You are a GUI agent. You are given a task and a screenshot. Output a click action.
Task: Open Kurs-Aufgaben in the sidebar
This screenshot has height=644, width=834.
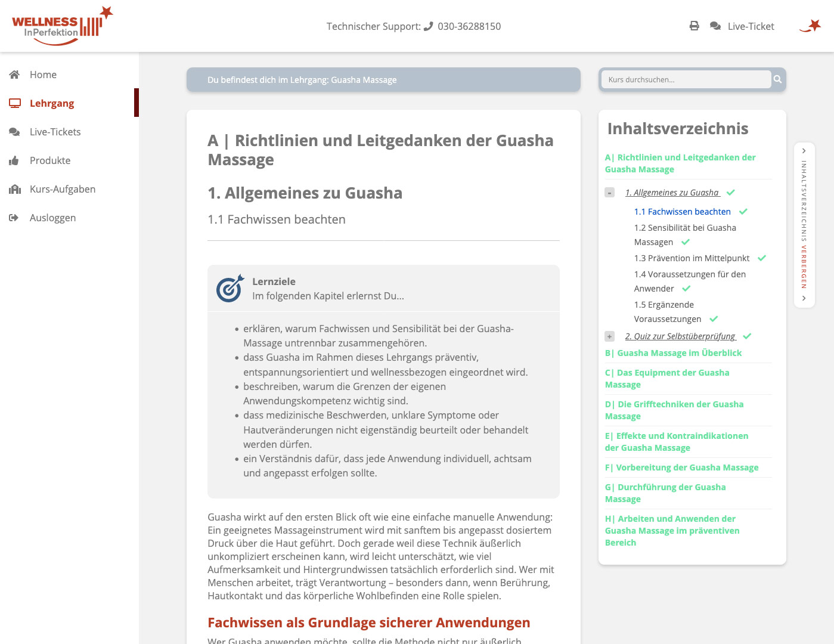point(63,189)
